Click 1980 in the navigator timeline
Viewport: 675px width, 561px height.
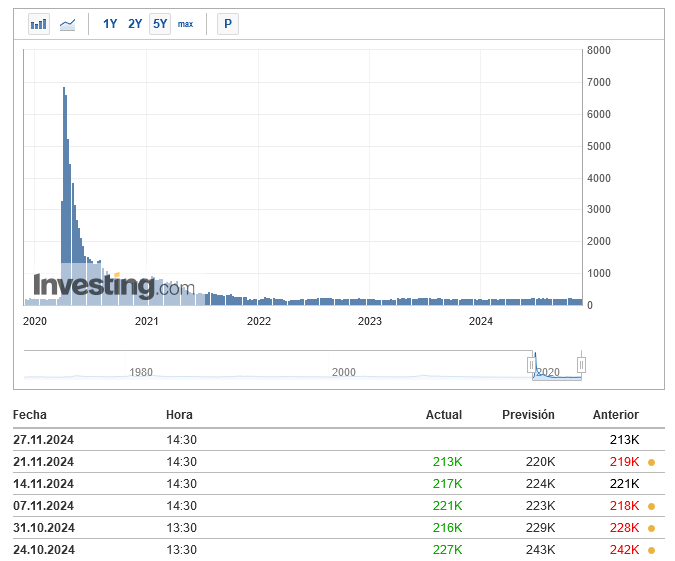pyautogui.click(x=141, y=372)
